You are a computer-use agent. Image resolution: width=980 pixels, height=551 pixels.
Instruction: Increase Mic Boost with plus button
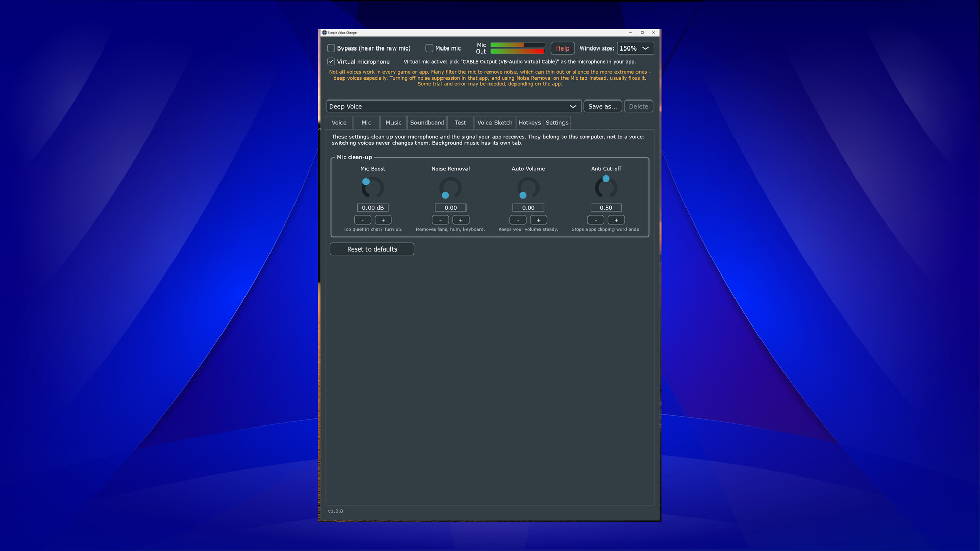[383, 220]
